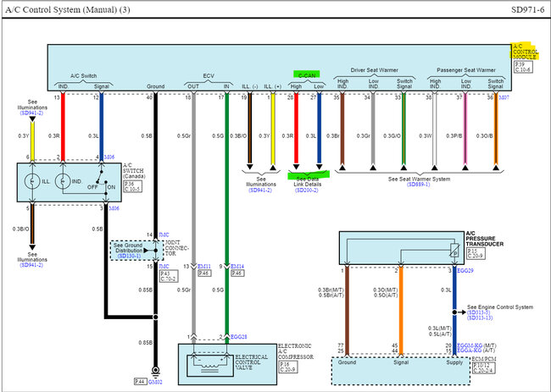Open the SD941-2 link above the A/C switch
551x392 pixels.
point(32,113)
